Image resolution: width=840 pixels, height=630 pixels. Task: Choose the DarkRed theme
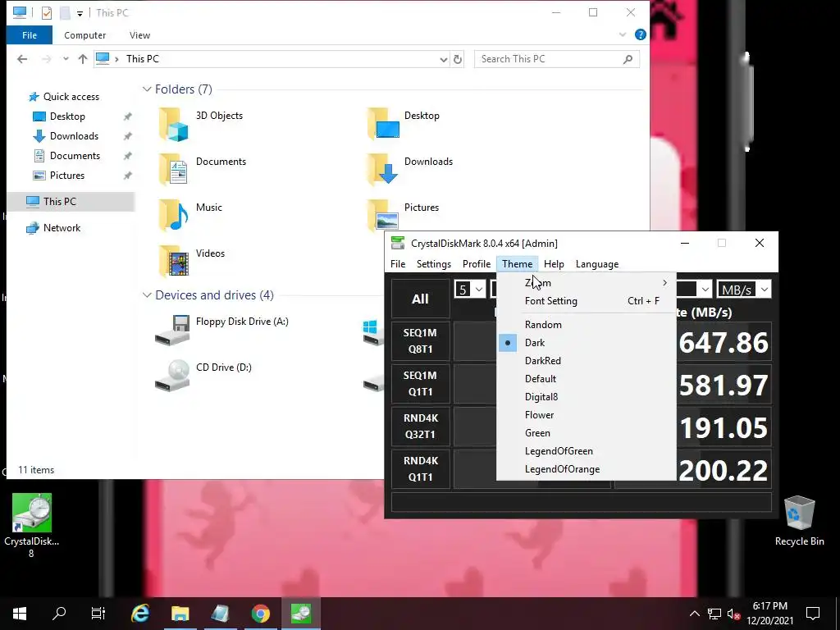click(586, 361)
